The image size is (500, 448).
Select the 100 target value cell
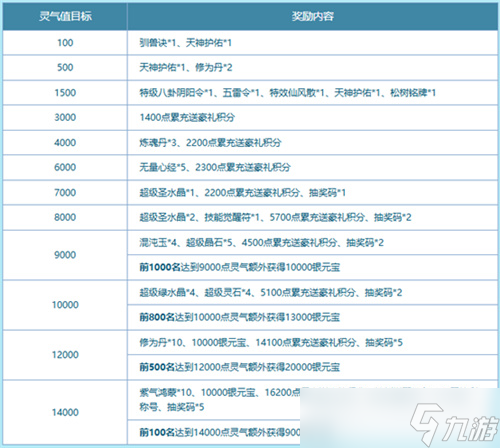tap(65, 43)
